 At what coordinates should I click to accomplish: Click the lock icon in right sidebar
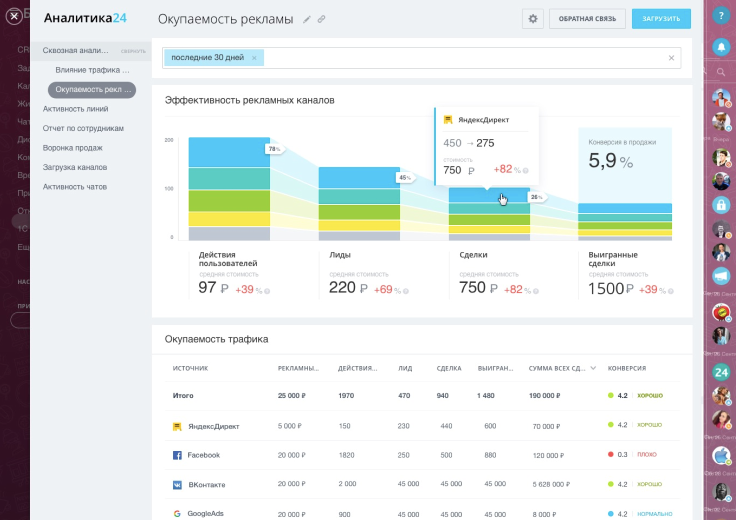[720, 204]
